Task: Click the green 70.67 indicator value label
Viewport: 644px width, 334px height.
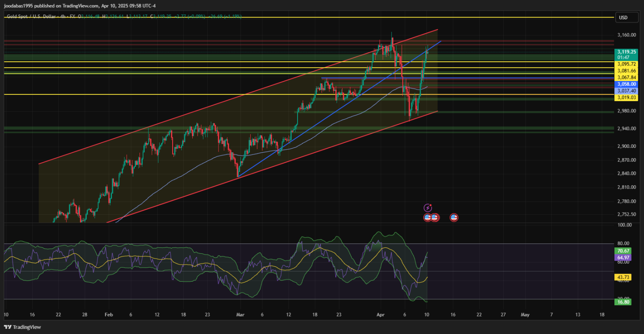Action: click(623, 251)
